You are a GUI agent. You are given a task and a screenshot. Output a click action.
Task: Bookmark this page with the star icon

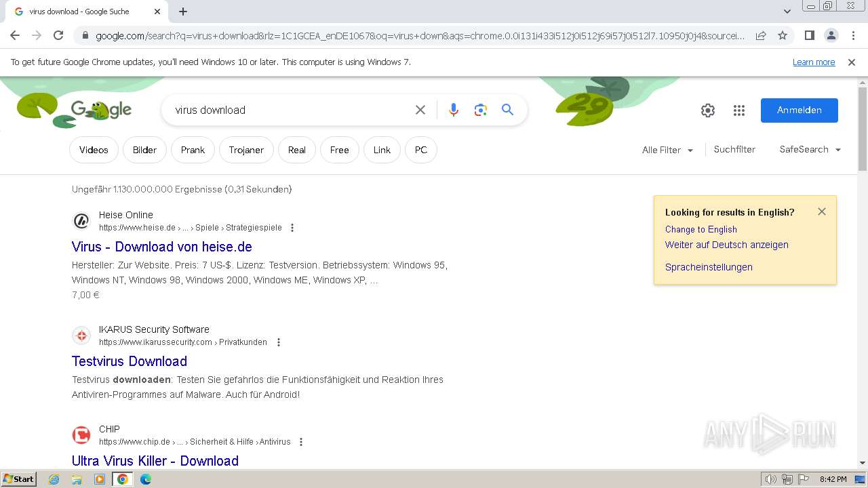click(x=783, y=35)
